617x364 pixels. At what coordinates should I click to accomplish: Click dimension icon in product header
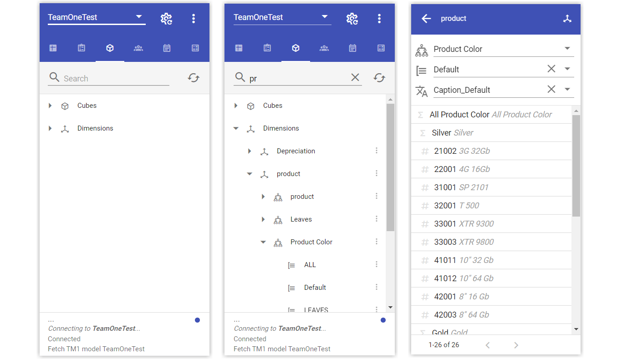click(x=567, y=19)
